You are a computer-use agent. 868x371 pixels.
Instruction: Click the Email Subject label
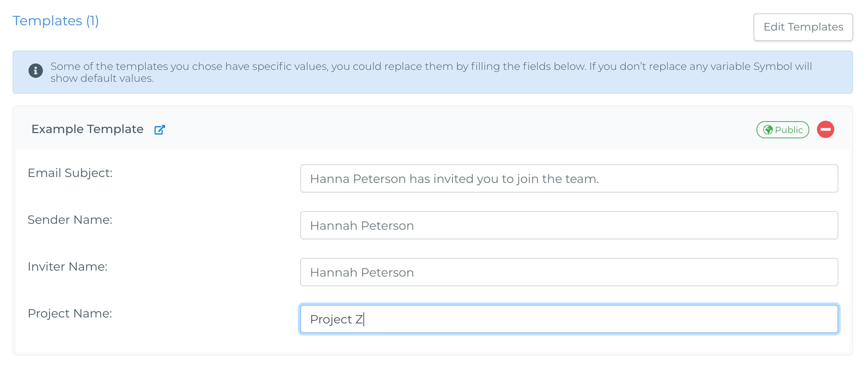tap(70, 173)
